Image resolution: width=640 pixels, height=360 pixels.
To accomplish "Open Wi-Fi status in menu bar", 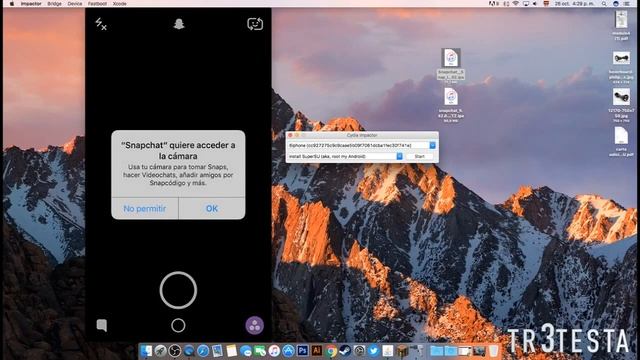I will 516,4.
